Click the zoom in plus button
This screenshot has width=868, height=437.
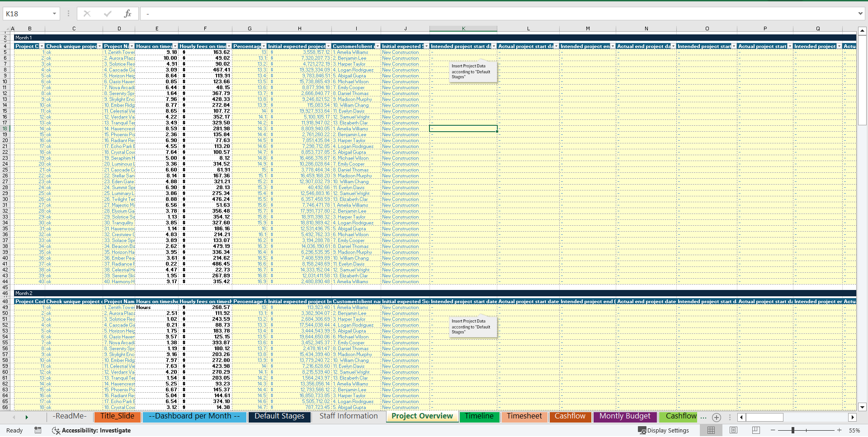tap(840, 430)
